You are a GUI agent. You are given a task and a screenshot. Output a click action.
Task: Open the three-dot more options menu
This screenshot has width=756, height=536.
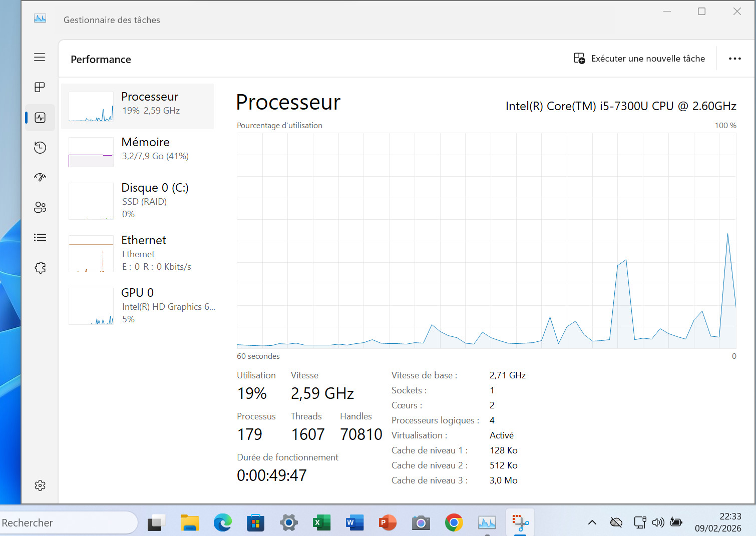tap(735, 59)
